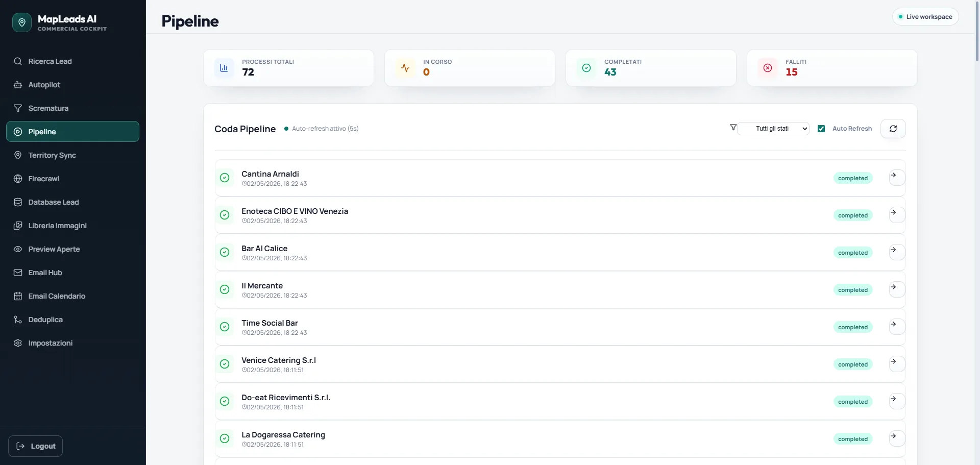The image size is (980, 465).
Task: Click the Completati check circle icon
Action: click(x=586, y=68)
